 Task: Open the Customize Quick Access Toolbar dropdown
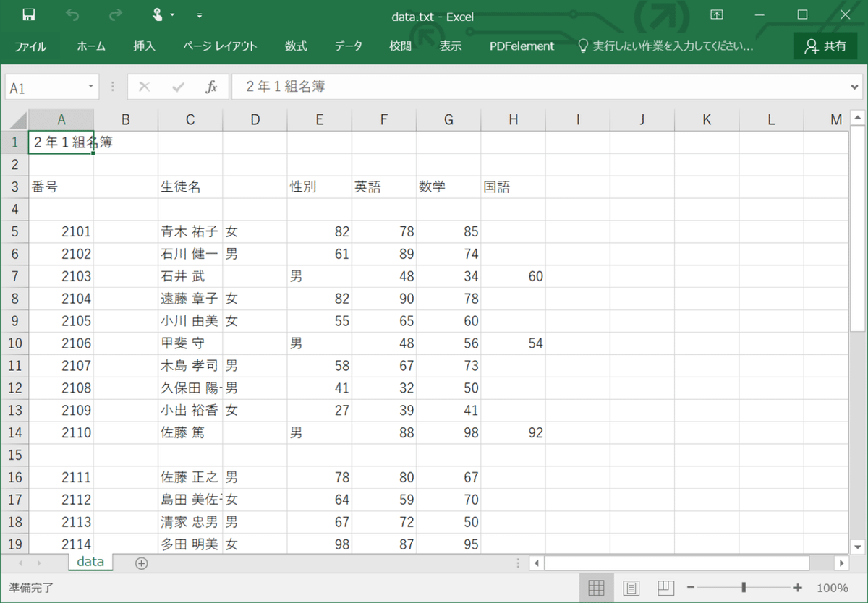click(200, 15)
